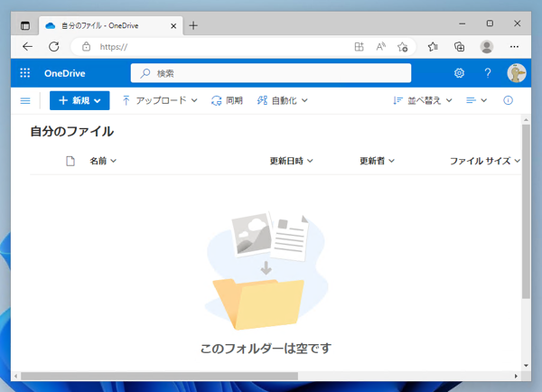Close the OneDrive browser tab
Screen dimensions: 542x392
click(x=173, y=26)
